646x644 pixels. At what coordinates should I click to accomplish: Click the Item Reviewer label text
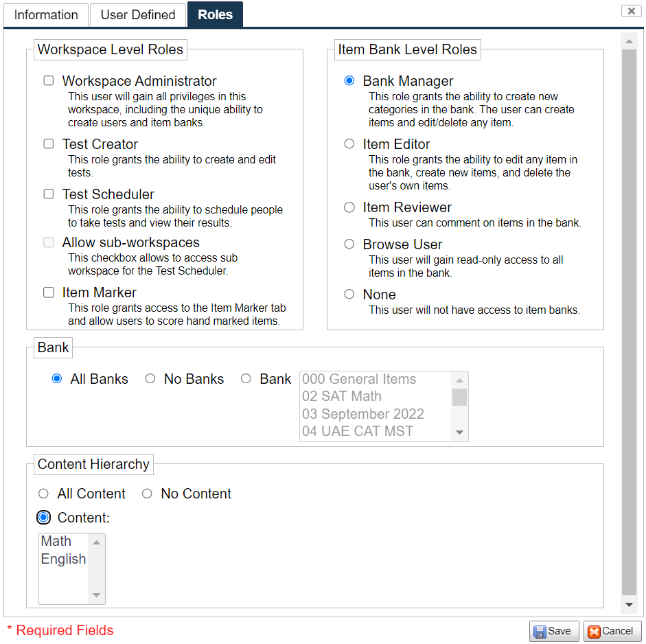point(407,207)
